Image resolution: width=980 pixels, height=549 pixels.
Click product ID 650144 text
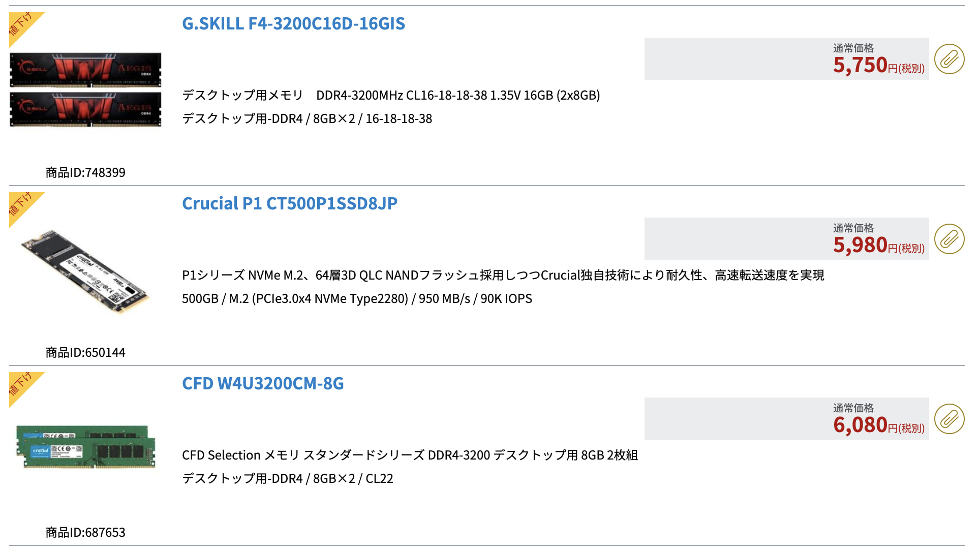(x=85, y=352)
